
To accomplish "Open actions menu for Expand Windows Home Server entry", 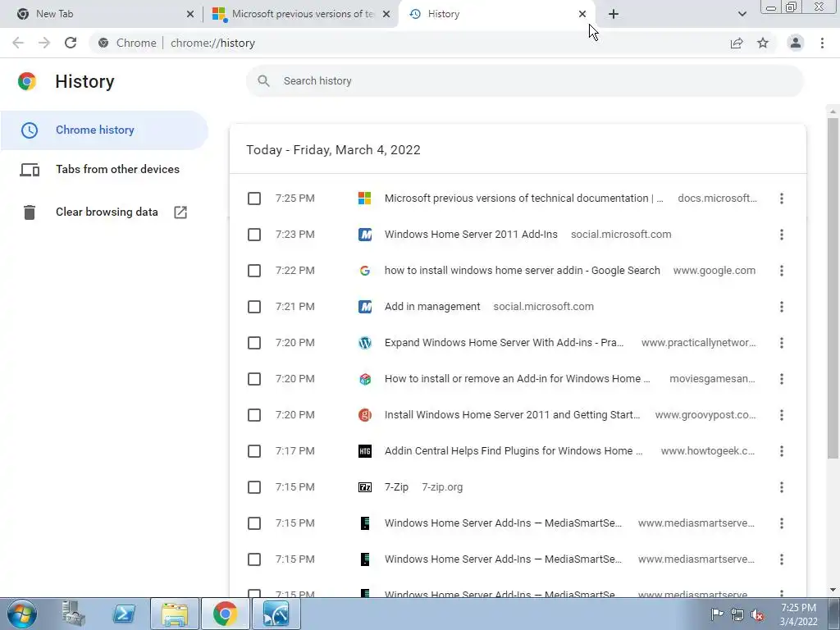I will (x=782, y=343).
